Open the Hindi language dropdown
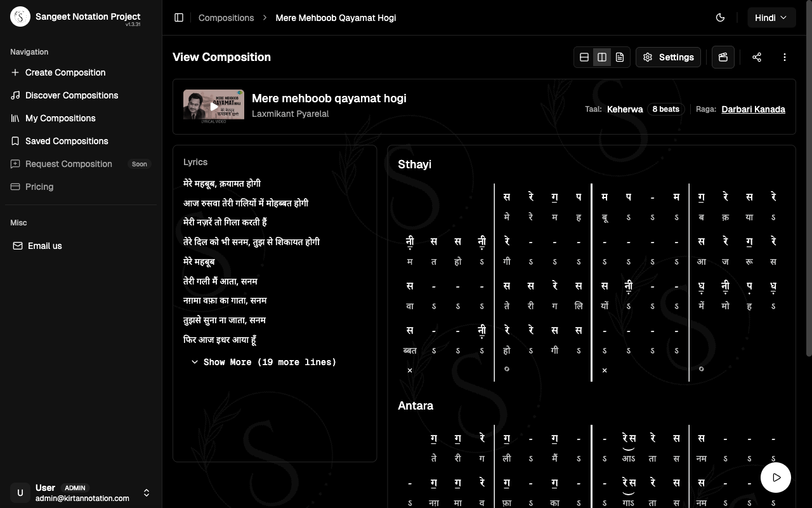 tap(771, 17)
